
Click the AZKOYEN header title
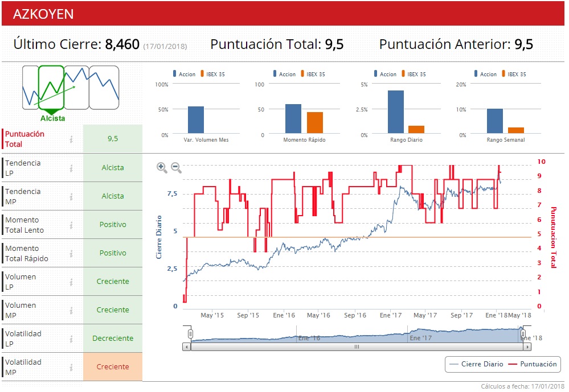(x=43, y=14)
